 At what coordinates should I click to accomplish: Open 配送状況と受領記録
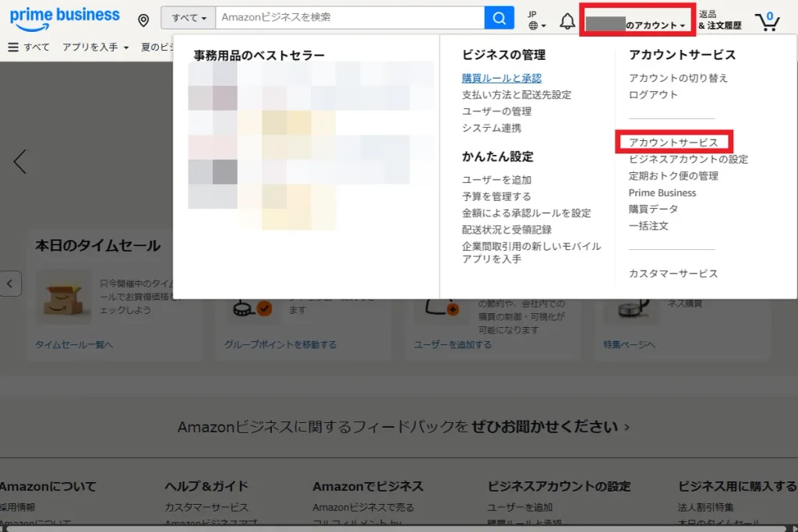pos(507,230)
